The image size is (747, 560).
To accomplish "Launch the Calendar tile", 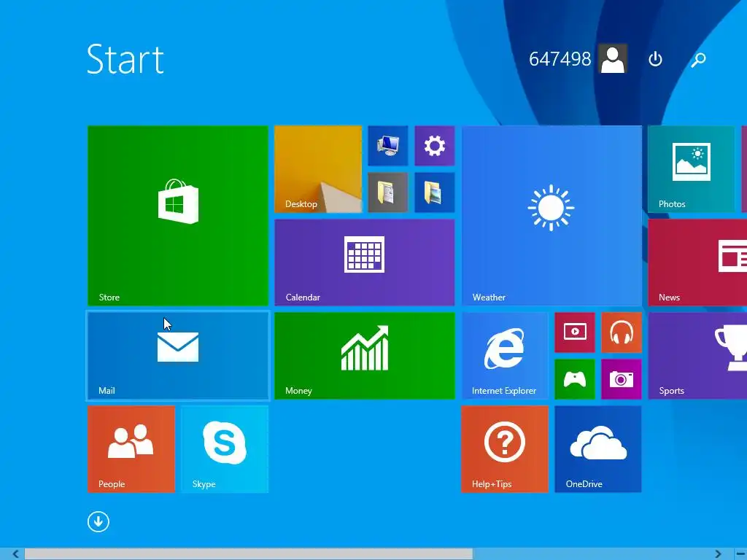I will [365, 262].
